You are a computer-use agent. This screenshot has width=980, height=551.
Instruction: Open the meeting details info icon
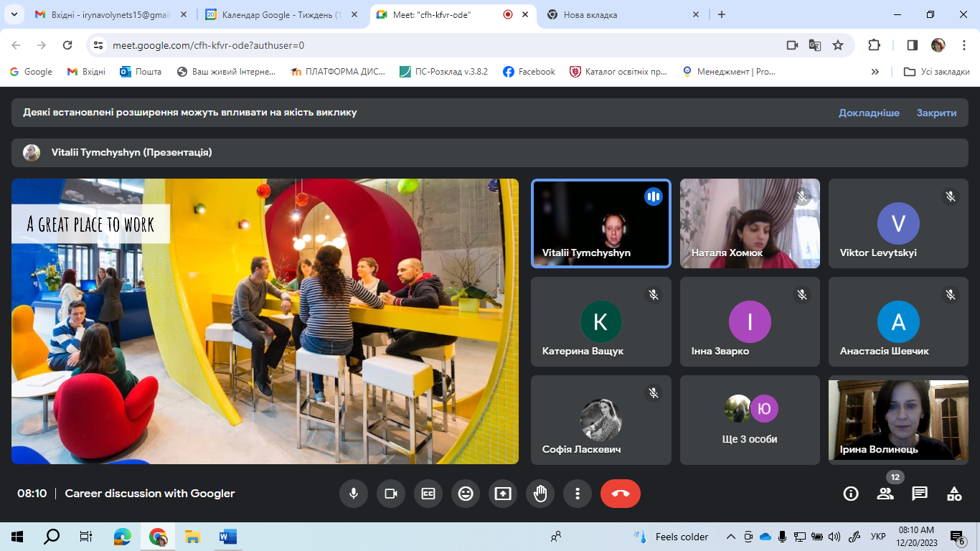pyautogui.click(x=851, y=494)
